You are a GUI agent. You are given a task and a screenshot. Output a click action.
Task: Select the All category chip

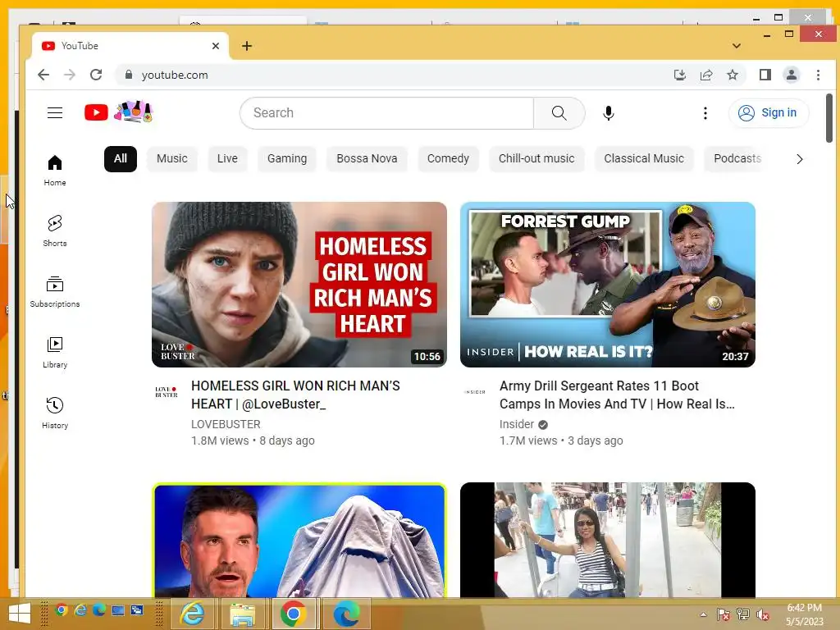coord(121,159)
